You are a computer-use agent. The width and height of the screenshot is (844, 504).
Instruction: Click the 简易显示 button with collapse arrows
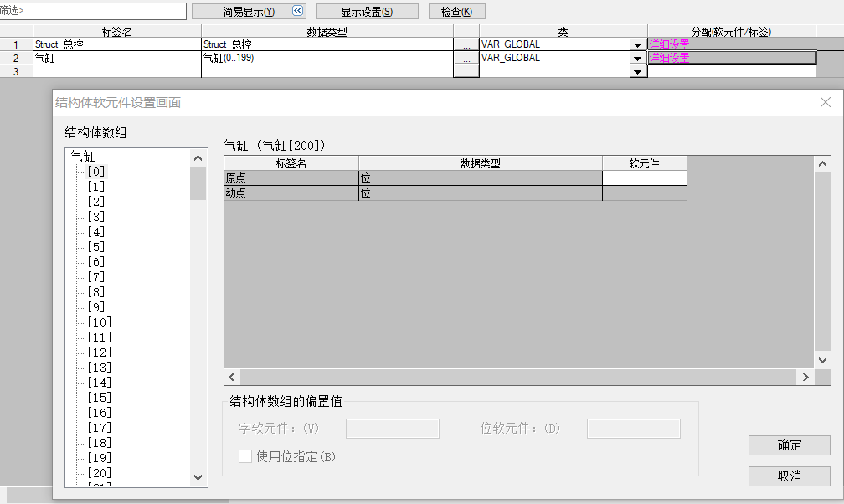pos(249,12)
